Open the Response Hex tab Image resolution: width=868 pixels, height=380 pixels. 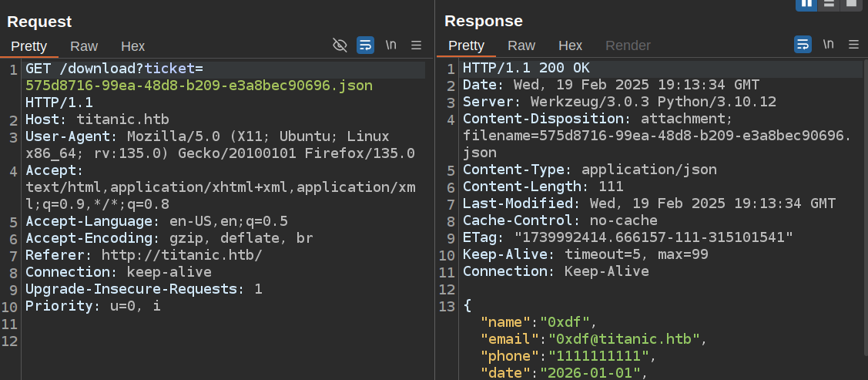pyautogui.click(x=570, y=45)
